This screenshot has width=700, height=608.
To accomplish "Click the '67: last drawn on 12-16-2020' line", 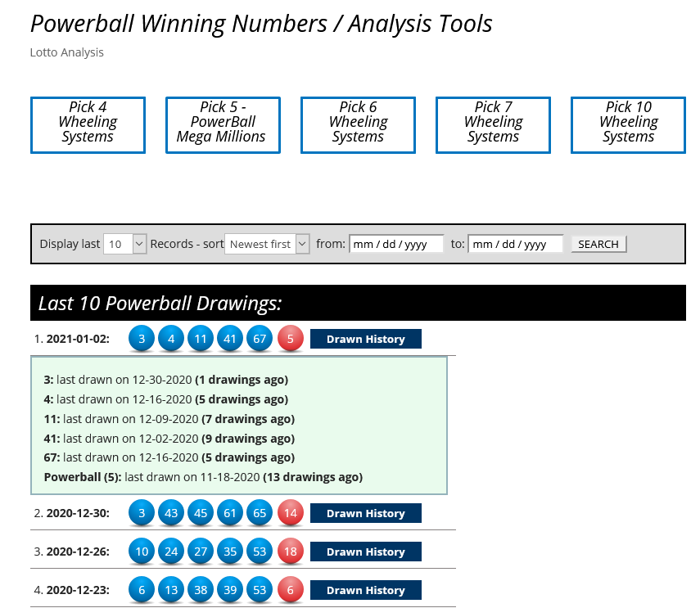I will (x=169, y=457).
